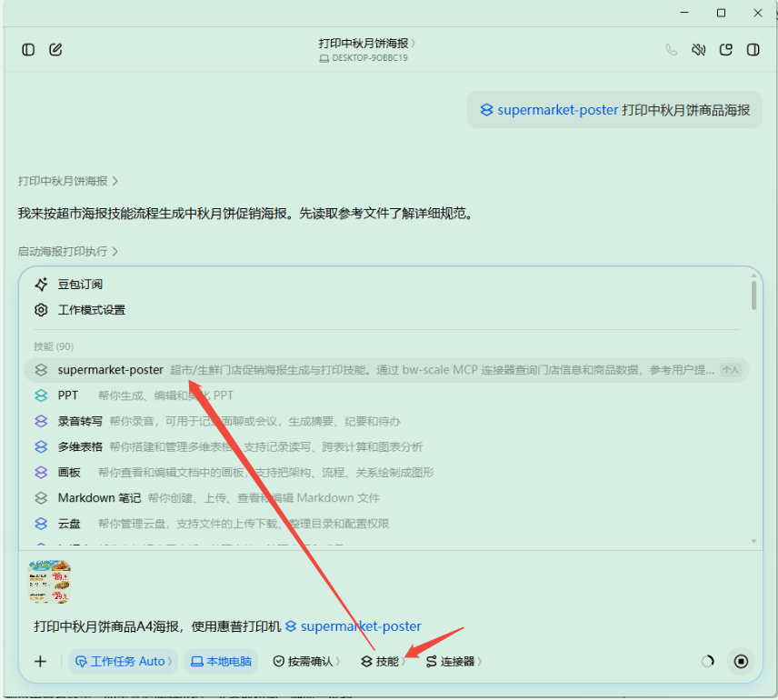Select the 录音转写 skill
Image resolution: width=778 pixels, height=700 pixels.
click(x=386, y=422)
